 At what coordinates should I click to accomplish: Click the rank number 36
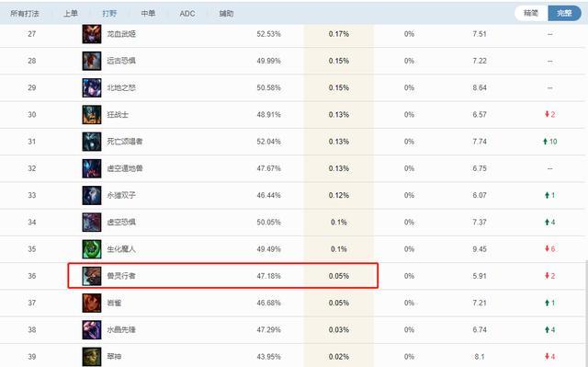tap(32, 276)
